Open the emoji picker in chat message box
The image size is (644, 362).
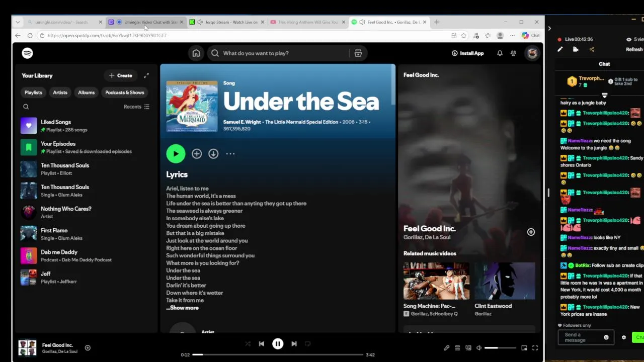[x=606, y=337]
